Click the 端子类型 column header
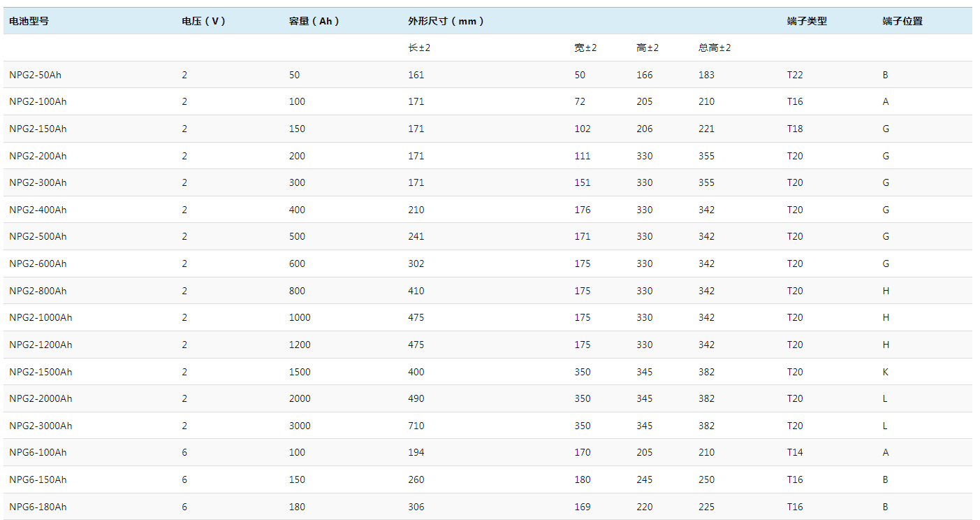Image resolution: width=980 pixels, height=520 pixels. click(807, 21)
